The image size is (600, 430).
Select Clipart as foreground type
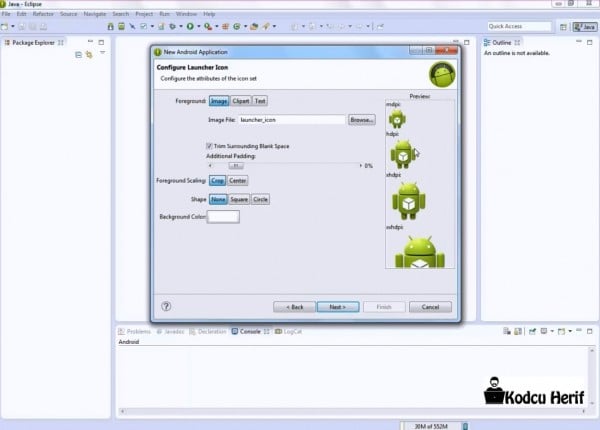241,101
